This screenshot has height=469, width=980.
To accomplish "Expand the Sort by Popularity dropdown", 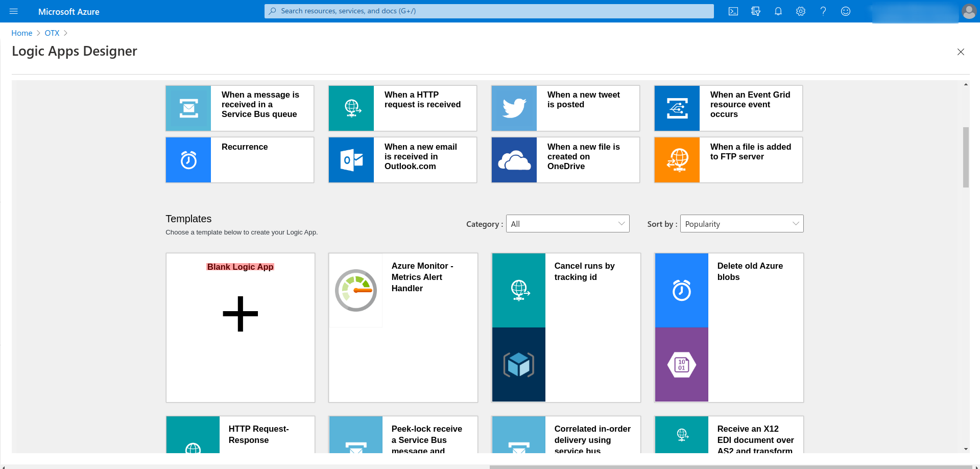I will pos(741,224).
